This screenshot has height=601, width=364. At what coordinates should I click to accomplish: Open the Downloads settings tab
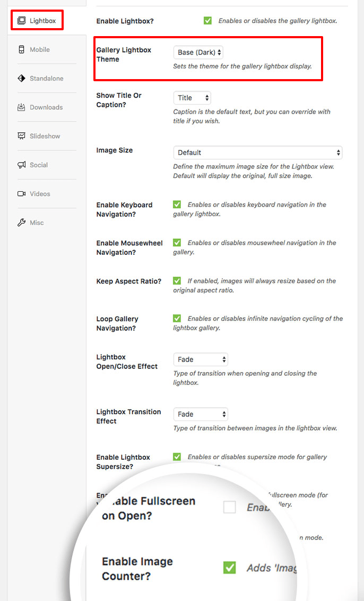pyautogui.click(x=46, y=107)
